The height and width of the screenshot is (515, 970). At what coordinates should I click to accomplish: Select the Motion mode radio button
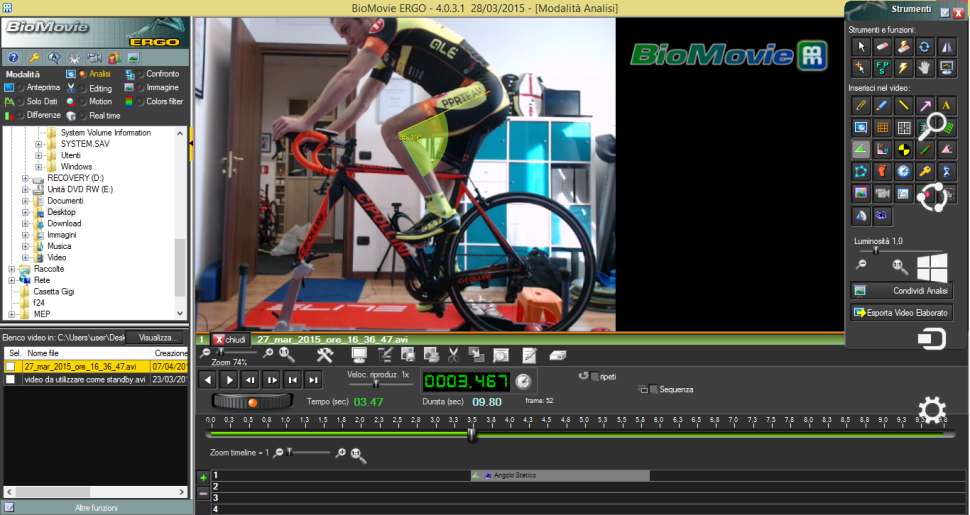click(82, 102)
